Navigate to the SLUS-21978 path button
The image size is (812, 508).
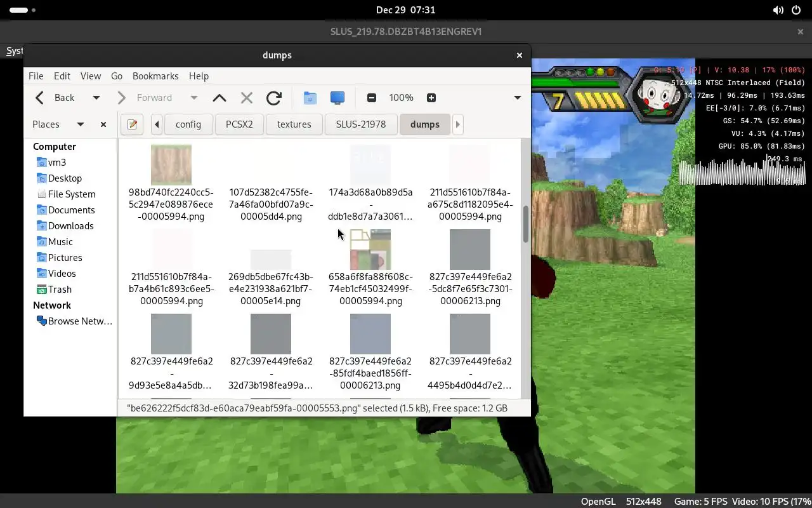pos(361,124)
